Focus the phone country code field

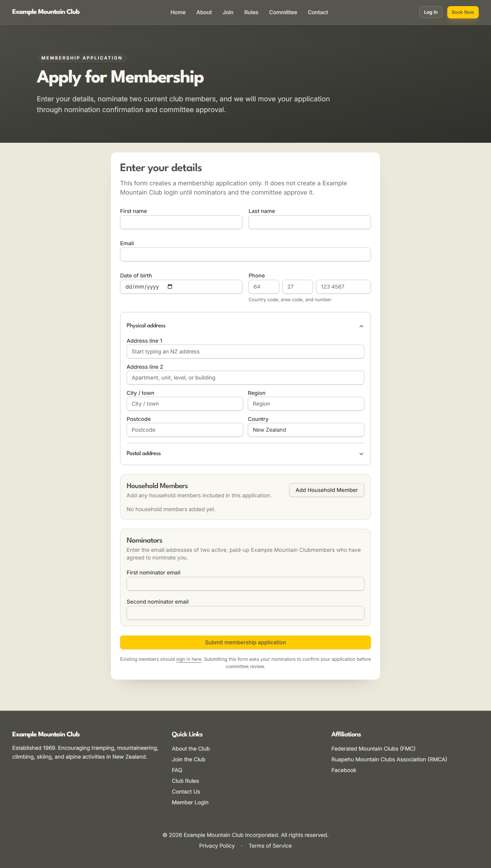pos(264,287)
